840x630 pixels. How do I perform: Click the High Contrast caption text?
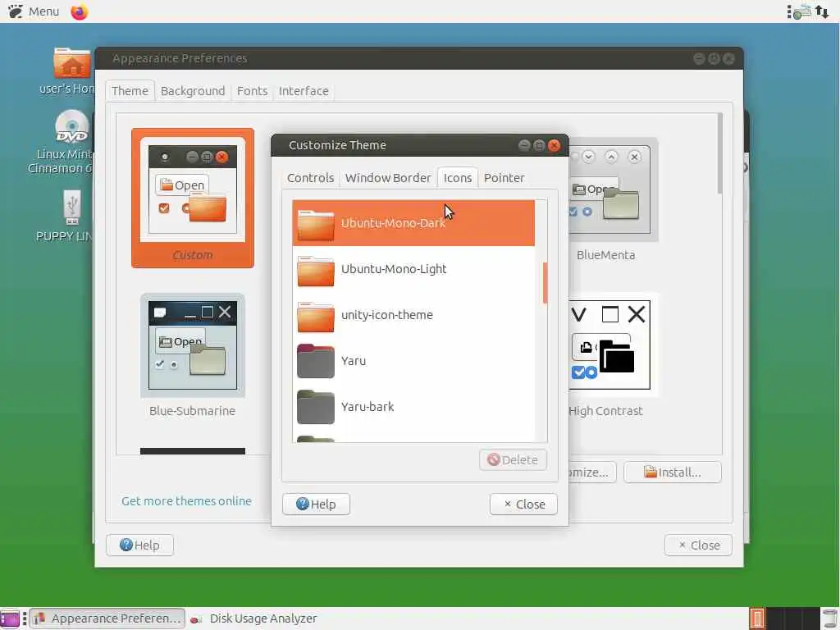coord(606,411)
